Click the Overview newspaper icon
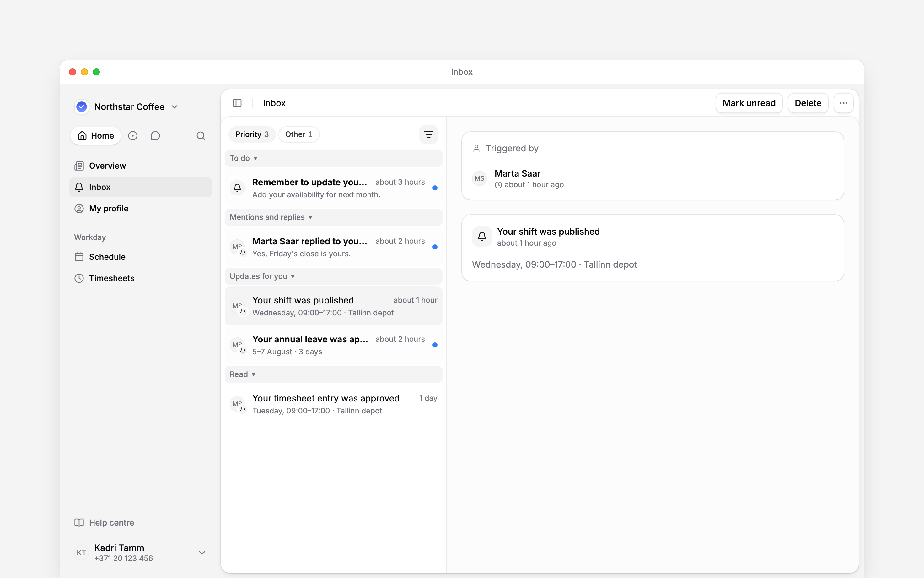Screen dimensions: 924x578 (x=79, y=166)
